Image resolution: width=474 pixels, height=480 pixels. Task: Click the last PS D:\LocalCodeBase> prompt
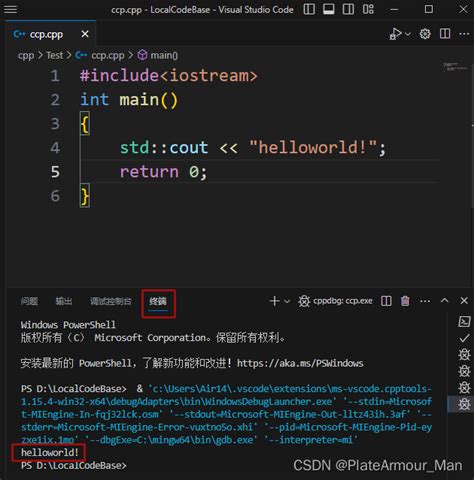click(x=74, y=465)
